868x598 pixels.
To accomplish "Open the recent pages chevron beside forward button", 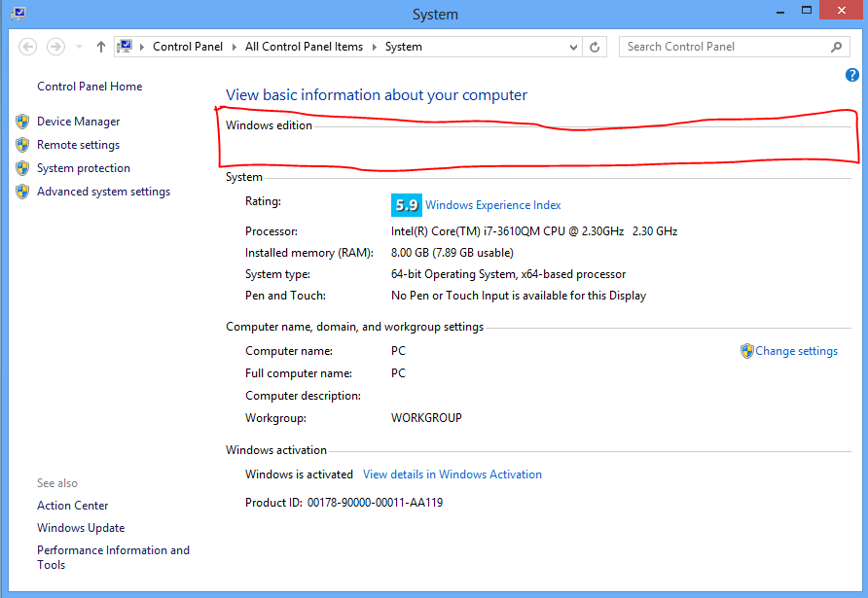I will 78,46.
